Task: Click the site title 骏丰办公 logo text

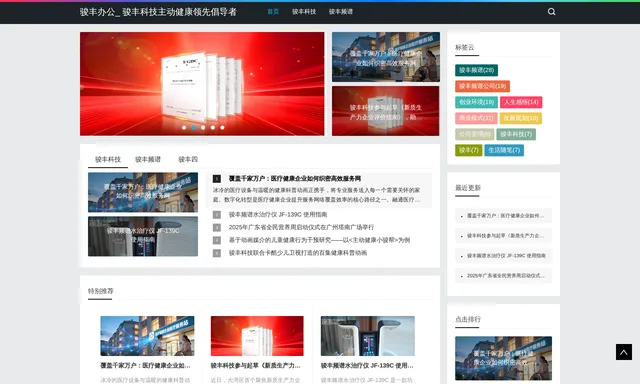Action: point(158,12)
